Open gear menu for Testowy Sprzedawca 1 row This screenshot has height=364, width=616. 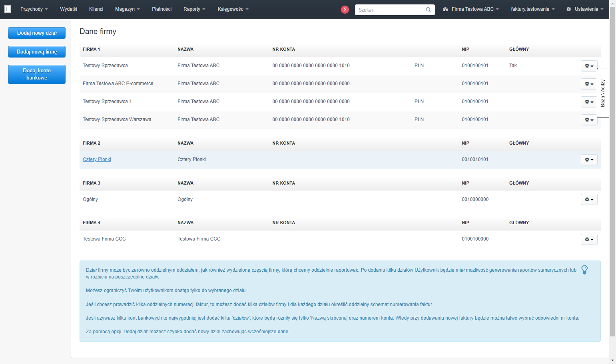point(589,102)
